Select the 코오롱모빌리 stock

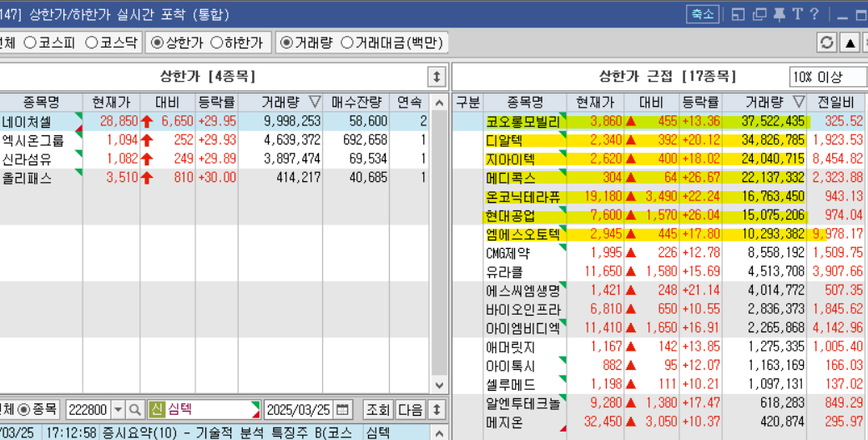pos(523,122)
